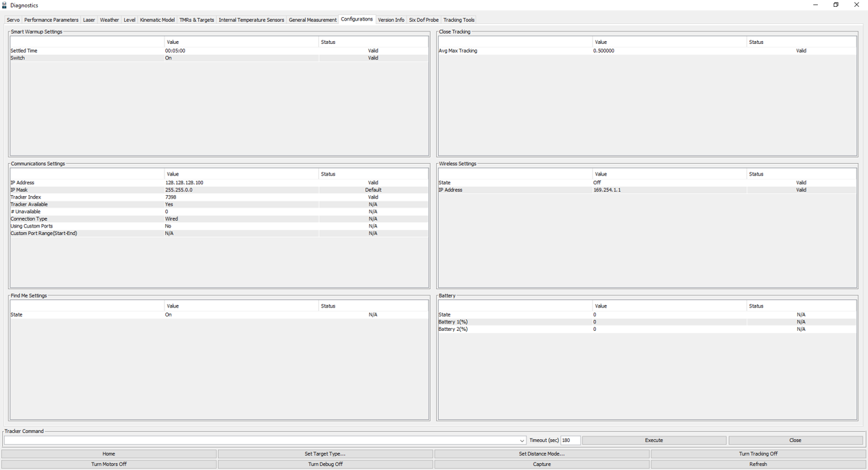Screen dimensions: 868x470
Task: Turn Motors Off
Action: (x=109, y=464)
